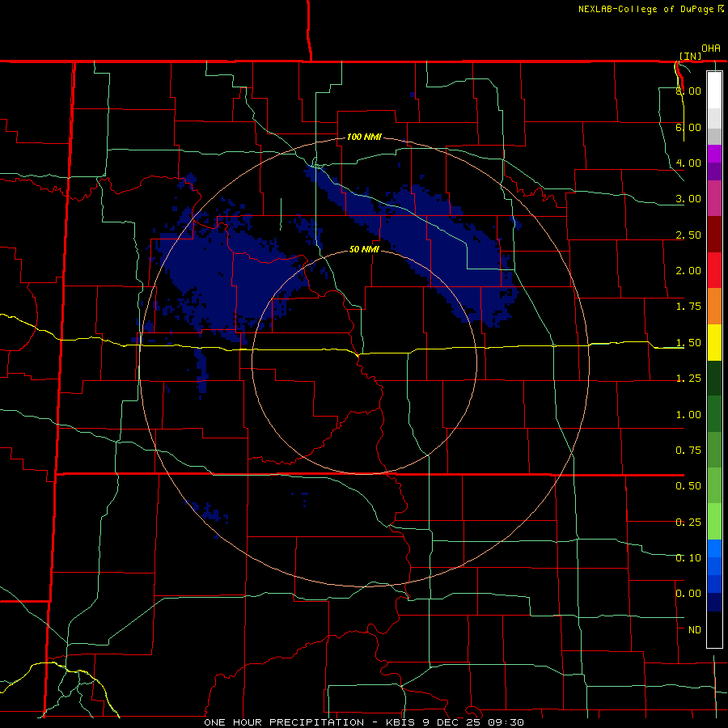
Task: Click the 4.00 legend value
Action: [x=688, y=163]
